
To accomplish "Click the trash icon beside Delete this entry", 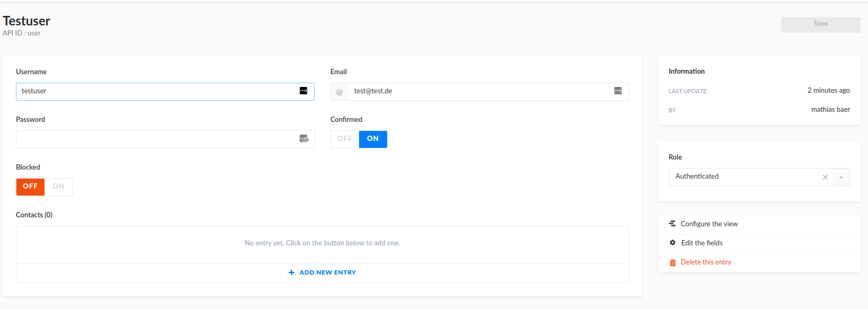I will click(x=672, y=262).
